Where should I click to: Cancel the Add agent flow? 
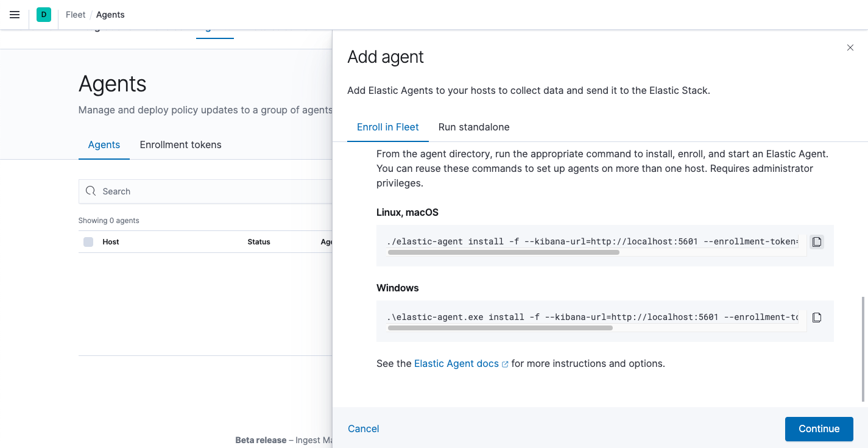[x=363, y=428]
